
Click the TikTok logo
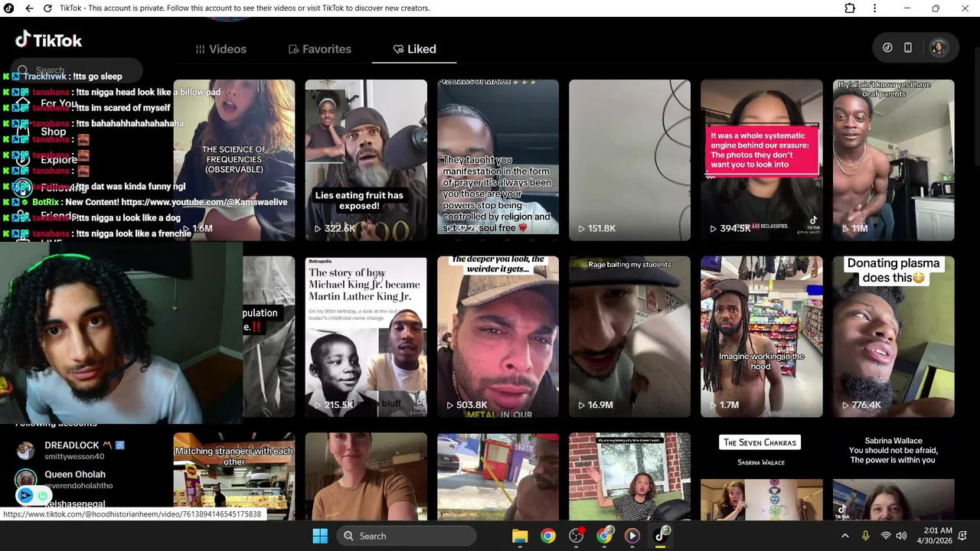tap(48, 40)
